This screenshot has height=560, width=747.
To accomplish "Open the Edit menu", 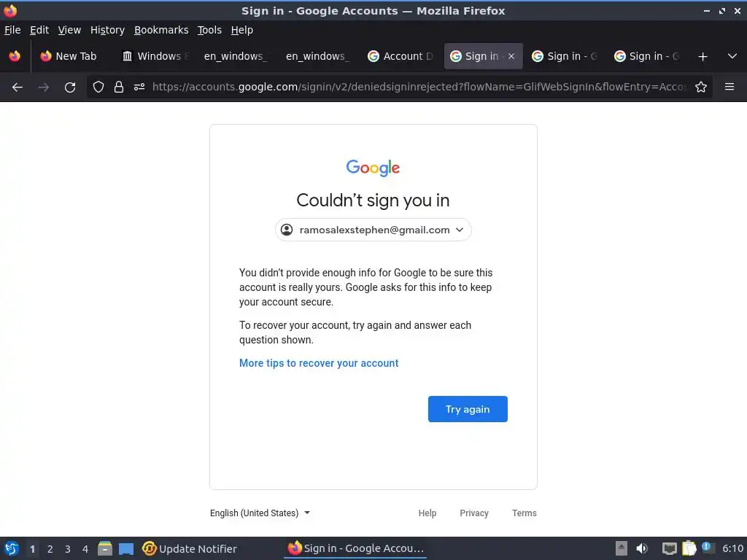I will point(39,30).
